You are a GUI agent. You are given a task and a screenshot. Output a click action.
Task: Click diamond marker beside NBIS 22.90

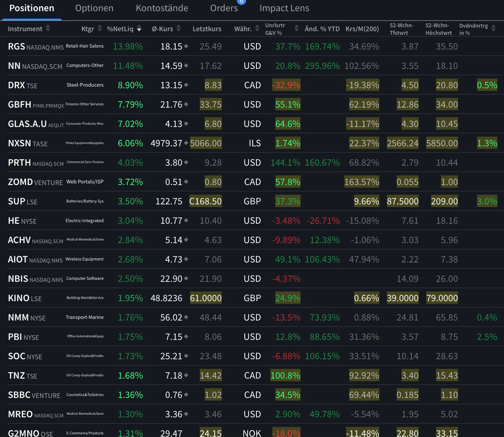pos(186,279)
